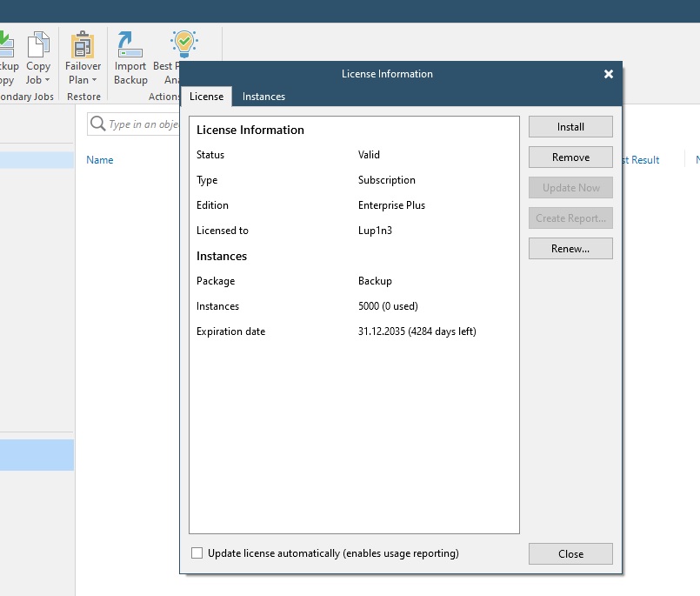Image resolution: width=700 pixels, height=596 pixels.
Task: Open the Copy Job dropdown arrow
Action: click(47, 80)
